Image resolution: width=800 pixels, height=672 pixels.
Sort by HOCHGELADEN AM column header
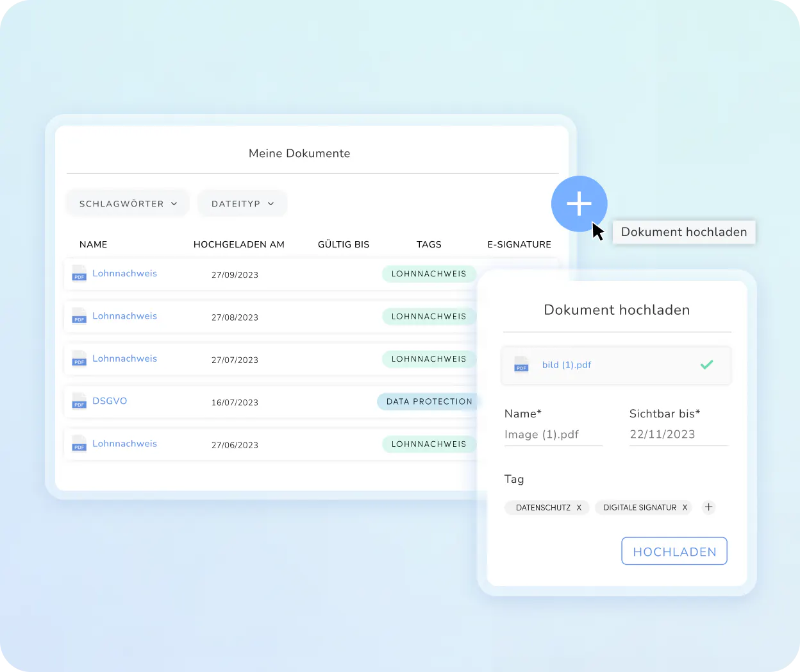point(238,244)
